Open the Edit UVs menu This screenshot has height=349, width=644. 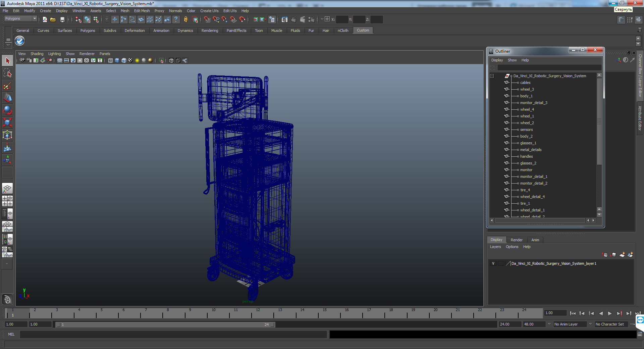[230, 11]
